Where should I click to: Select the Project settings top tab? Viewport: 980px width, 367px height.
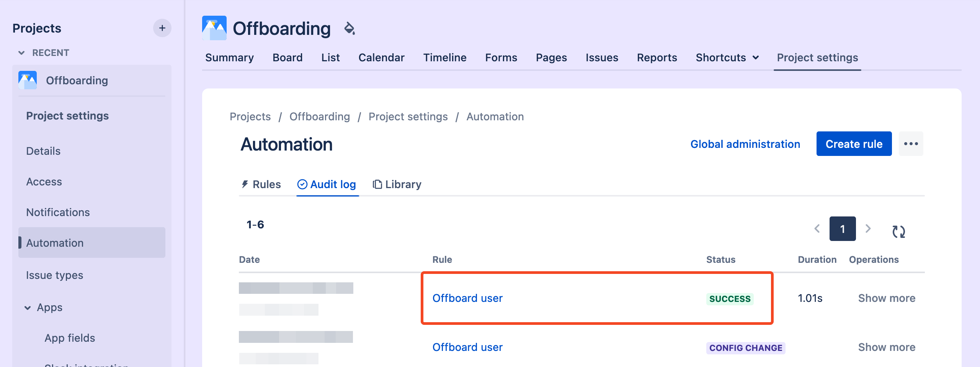tap(817, 57)
